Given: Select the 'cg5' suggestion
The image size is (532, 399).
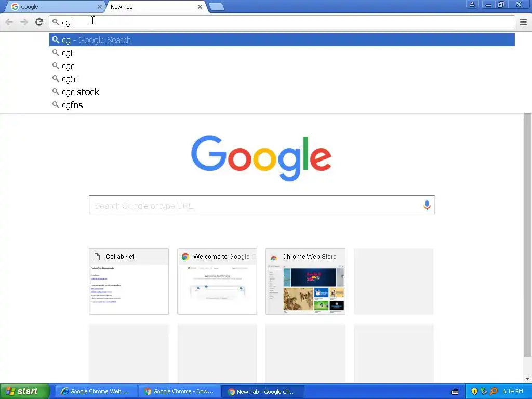Looking at the screenshot, I should [282, 79].
